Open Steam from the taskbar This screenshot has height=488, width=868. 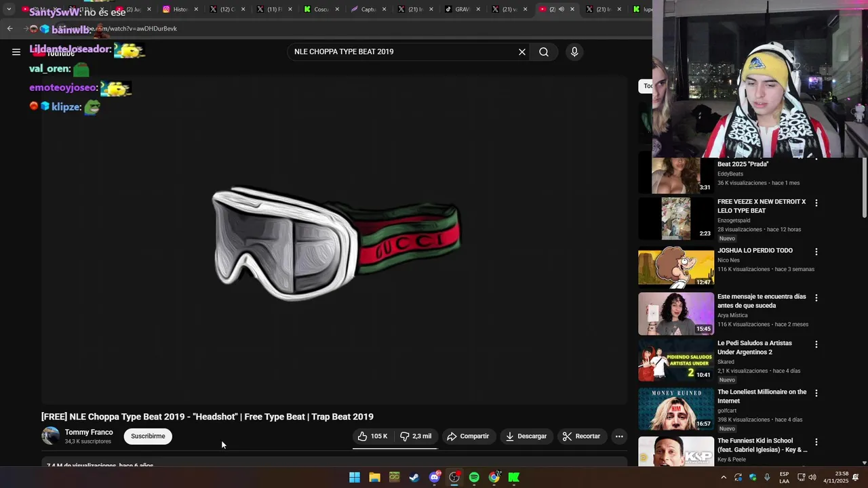(414, 477)
